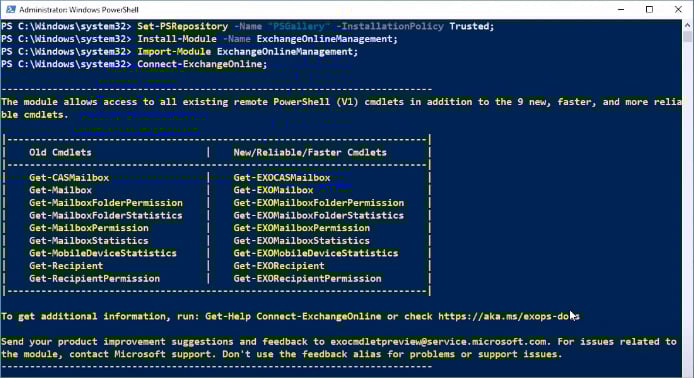Click 'Get-EXOMailboxFolderStatistics' entry
Screen dimensions: 694x378
(319, 216)
